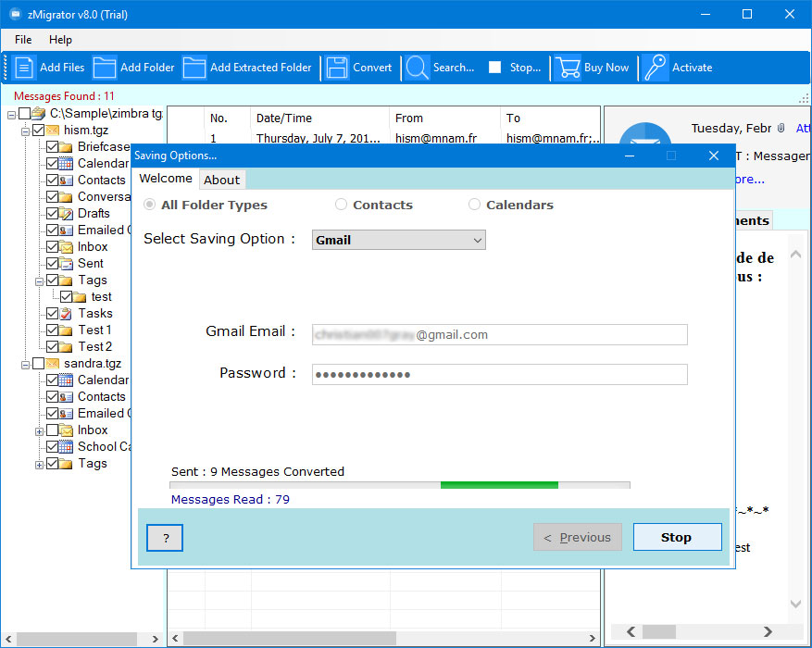Click the Add Extracted Folder icon
The width and height of the screenshot is (812, 648).
pyautogui.click(x=194, y=68)
